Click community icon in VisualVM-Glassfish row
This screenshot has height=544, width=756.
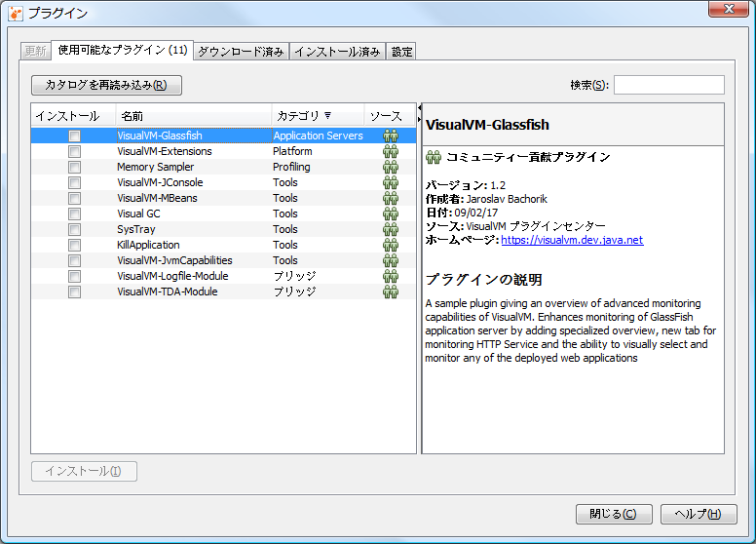391,136
